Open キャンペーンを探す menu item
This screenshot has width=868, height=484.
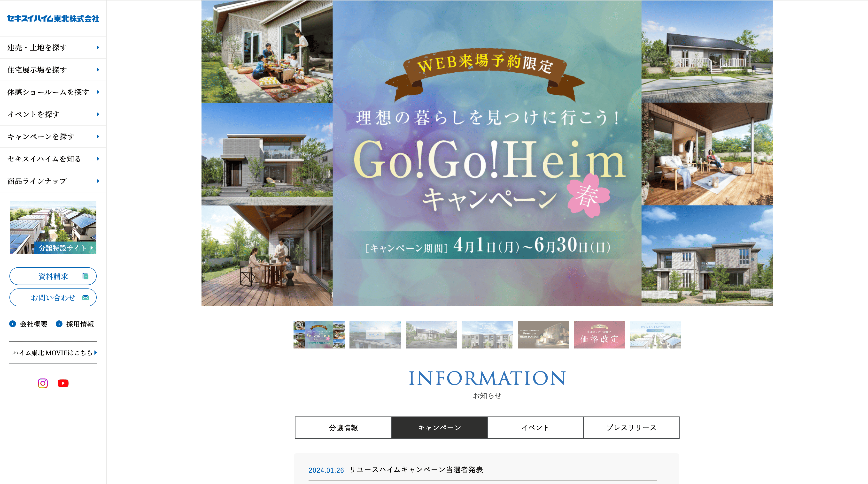coord(53,136)
